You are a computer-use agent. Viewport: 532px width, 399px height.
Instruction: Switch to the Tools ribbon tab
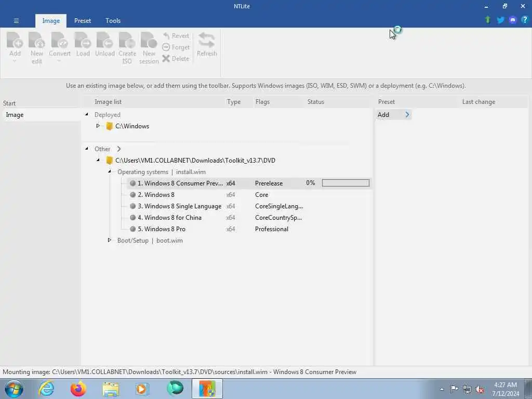point(113,21)
